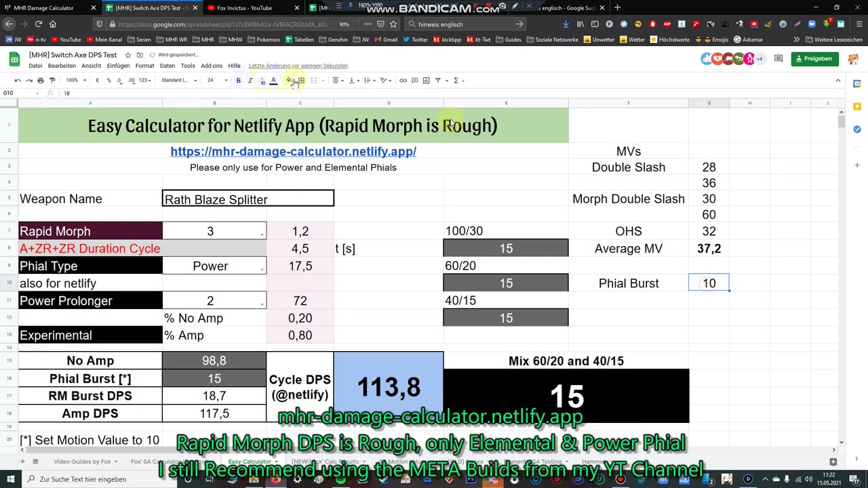This screenshot has width=868, height=488.
Task: Open the text color picker
Action: click(273, 81)
